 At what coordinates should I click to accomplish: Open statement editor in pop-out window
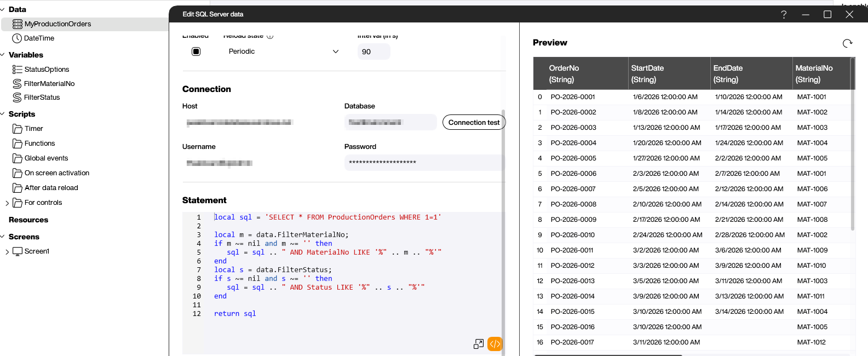(479, 344)
